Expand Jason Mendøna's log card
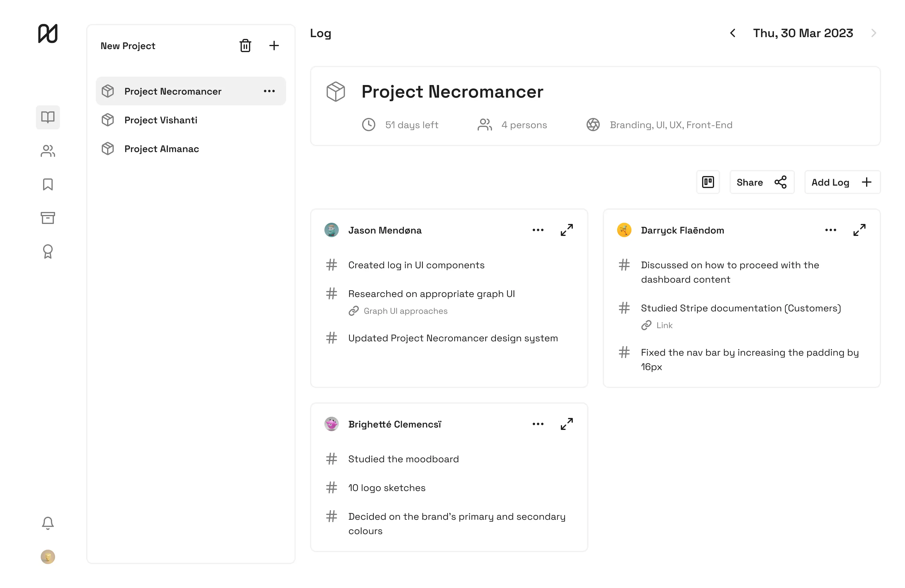Image resolution: width=905 pixels, height=588 pixels. pyautogui.click(x=567, y=230)
